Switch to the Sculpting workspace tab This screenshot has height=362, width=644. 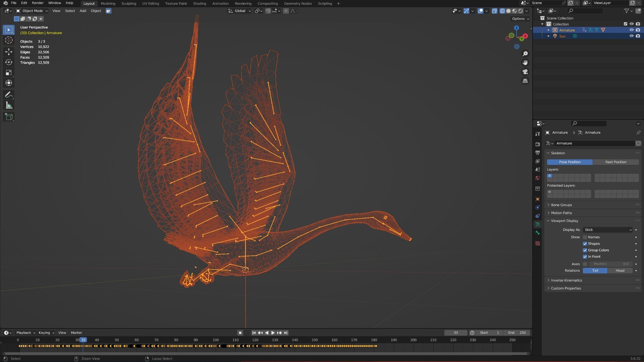pyautogui.click(x=129, y=3)
